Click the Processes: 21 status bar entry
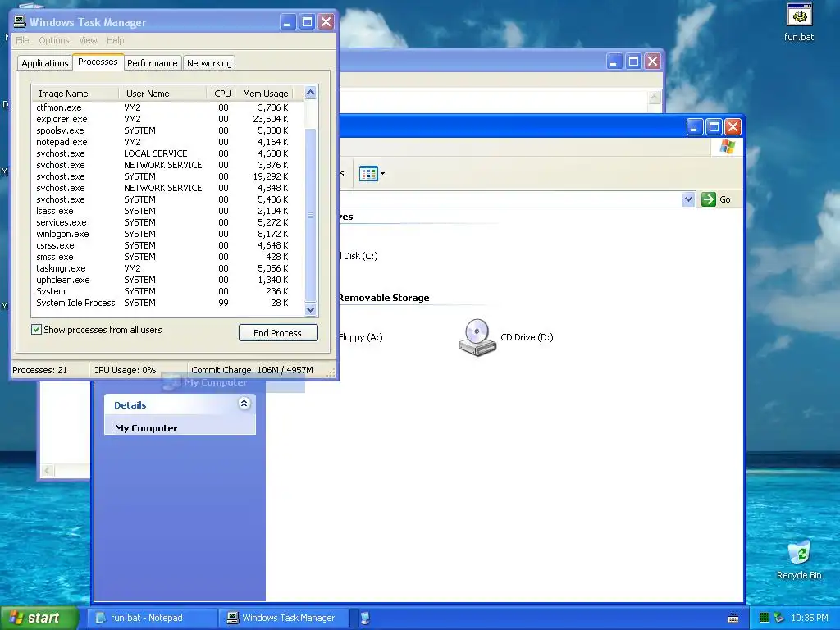Image resolution: width=840 pixels, height=630 pixels. pyautogui.click(x=40, y=370)
